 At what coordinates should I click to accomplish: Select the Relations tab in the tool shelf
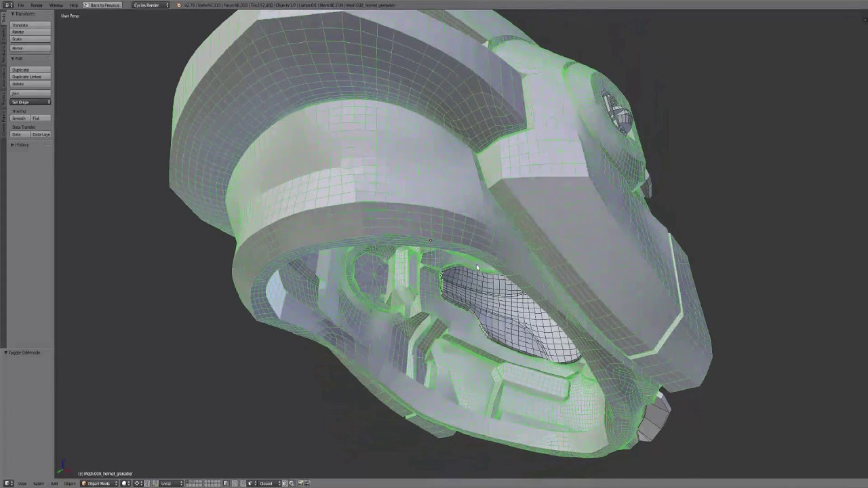(x=3, y=54)
